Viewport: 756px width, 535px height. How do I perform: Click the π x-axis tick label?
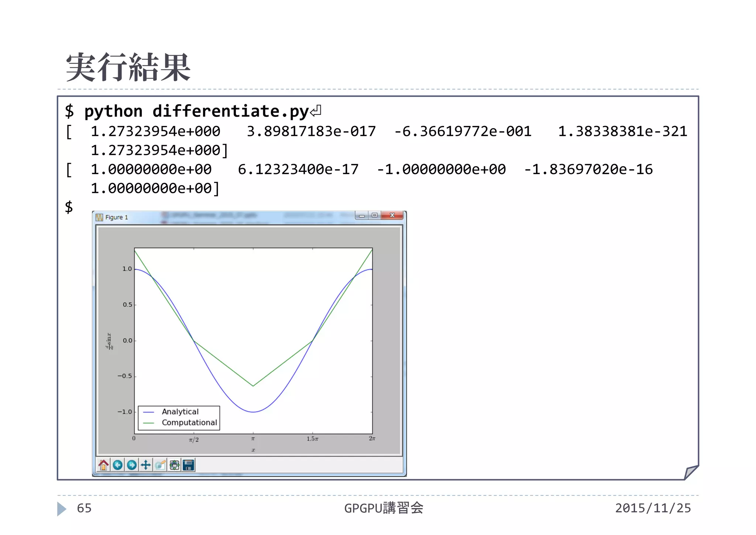(x=253, y=439)
